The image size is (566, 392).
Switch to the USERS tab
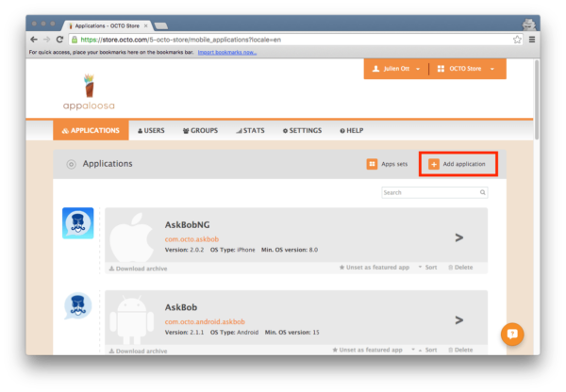click(151, 131)
